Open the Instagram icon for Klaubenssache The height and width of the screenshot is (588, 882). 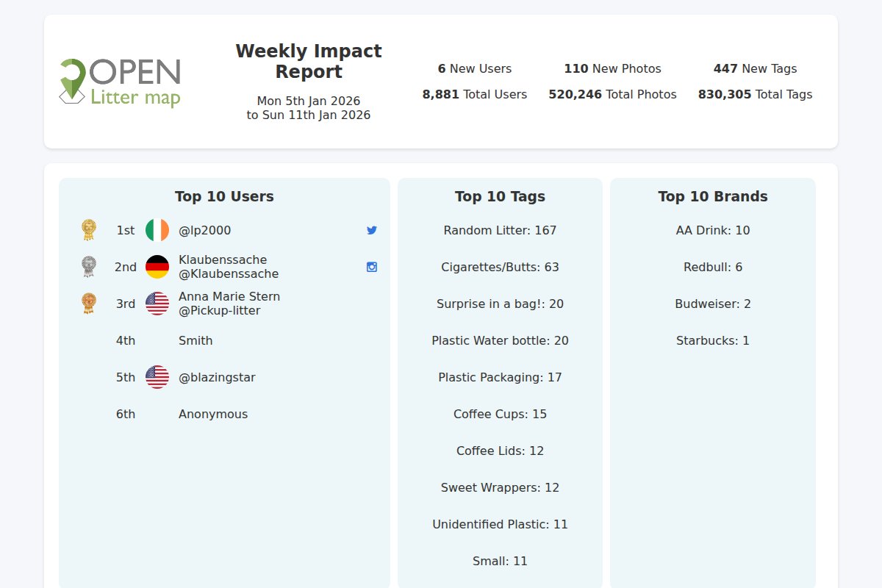372,267
